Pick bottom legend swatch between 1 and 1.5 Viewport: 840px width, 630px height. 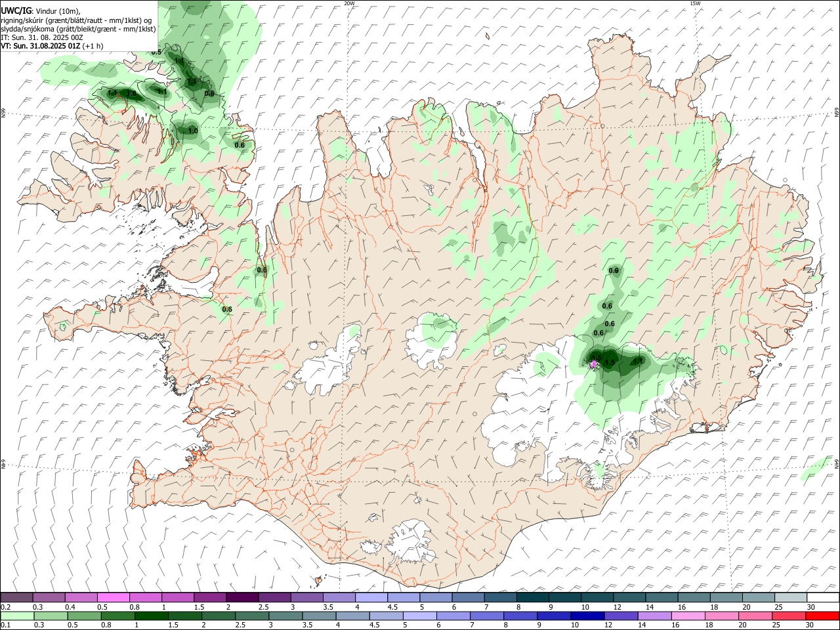point(151,616)
